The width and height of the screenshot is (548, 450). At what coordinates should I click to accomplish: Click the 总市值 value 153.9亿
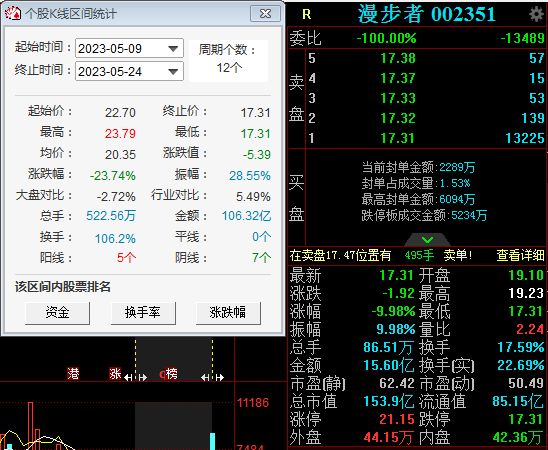point(389,401)
